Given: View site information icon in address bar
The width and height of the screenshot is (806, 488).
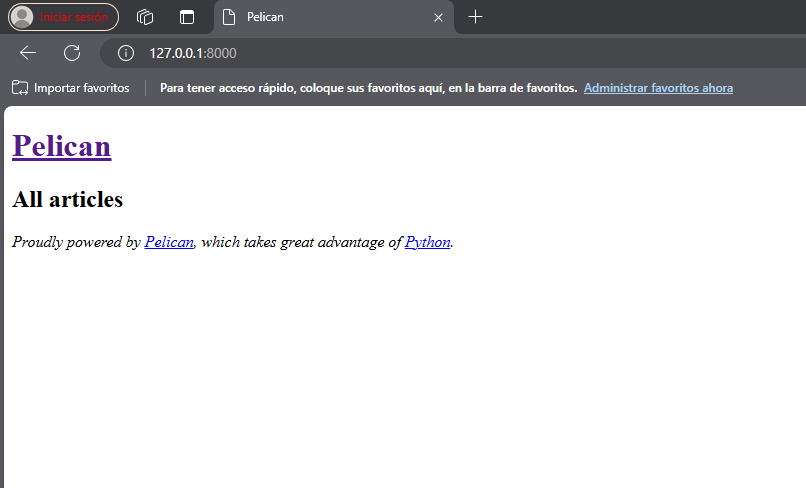Looking at the screenshot, I should [126, 53].
